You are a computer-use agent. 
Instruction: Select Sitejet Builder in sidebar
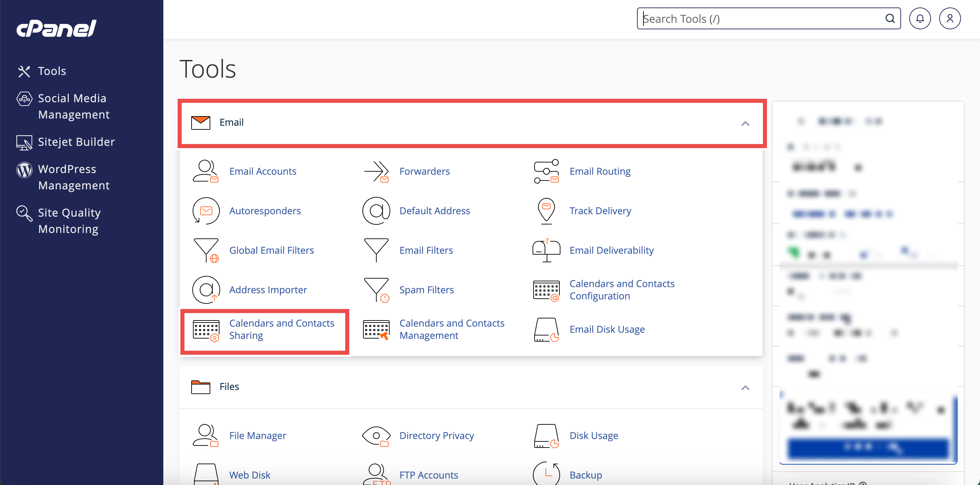point(76,142)
